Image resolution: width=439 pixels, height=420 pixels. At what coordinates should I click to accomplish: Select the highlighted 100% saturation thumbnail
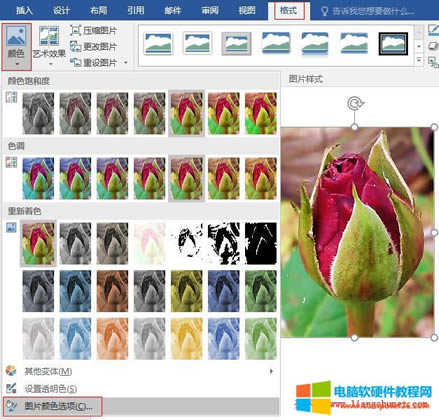[x=186, y=113]
